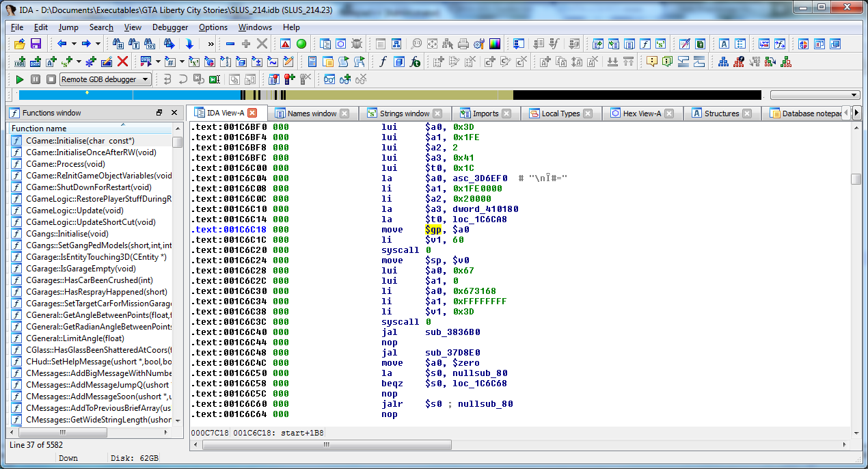
Task: Close the Names window tab
Action: click(x=344, y=113)
